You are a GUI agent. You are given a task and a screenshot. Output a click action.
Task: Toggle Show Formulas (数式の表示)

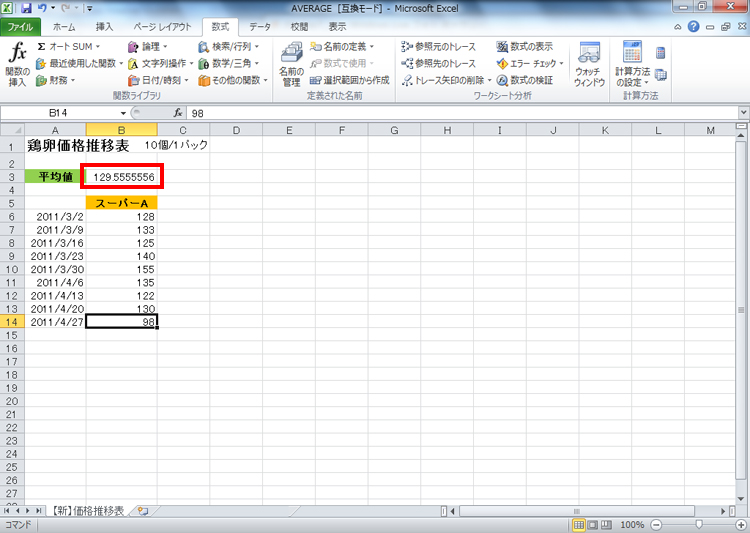525,46
